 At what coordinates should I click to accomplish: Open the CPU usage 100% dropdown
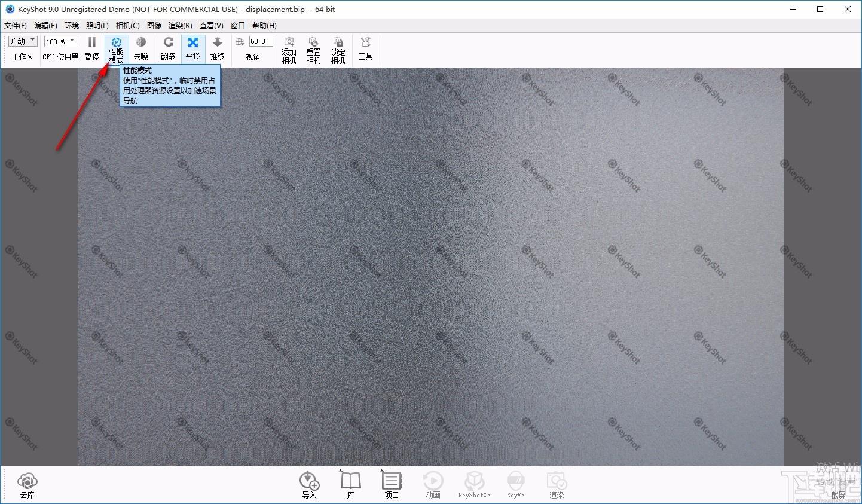(x=61, y=41)
